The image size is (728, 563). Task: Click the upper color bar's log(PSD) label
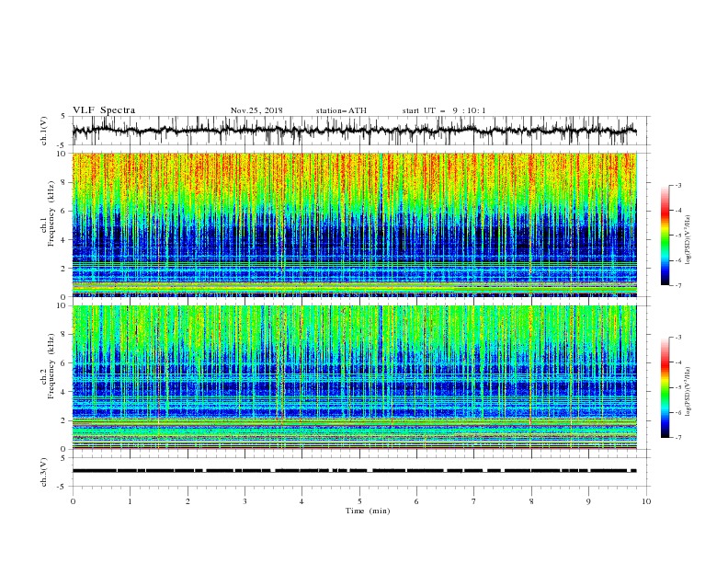[688, 240]
